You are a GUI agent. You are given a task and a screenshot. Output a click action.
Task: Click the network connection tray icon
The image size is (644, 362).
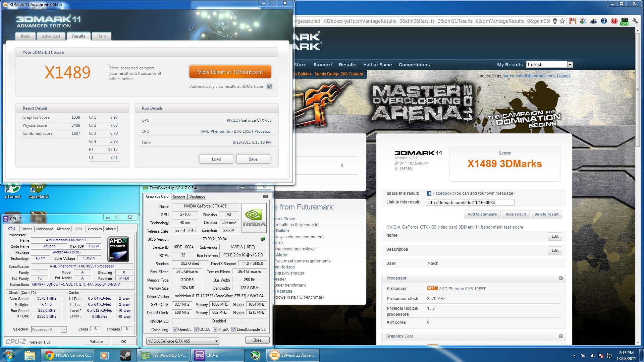pos(609,356)
